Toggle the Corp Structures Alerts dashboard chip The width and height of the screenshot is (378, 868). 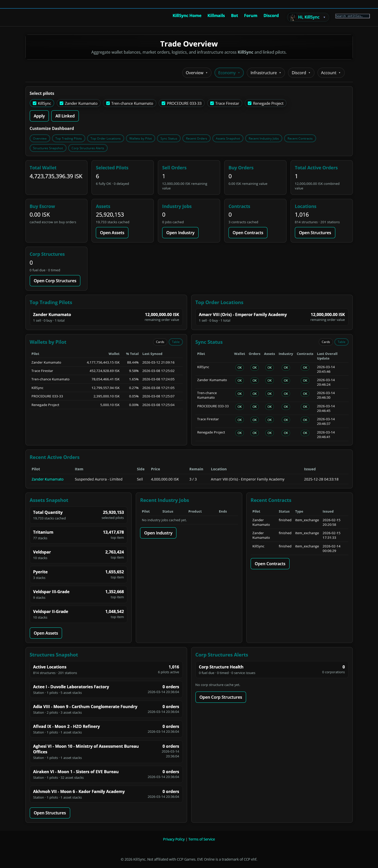point(88,148)
